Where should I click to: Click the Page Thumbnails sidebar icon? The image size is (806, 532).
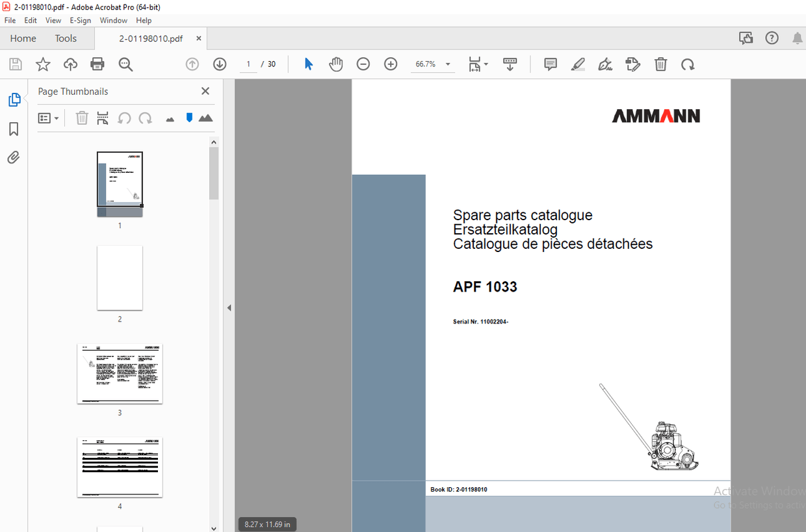[13, 99]
